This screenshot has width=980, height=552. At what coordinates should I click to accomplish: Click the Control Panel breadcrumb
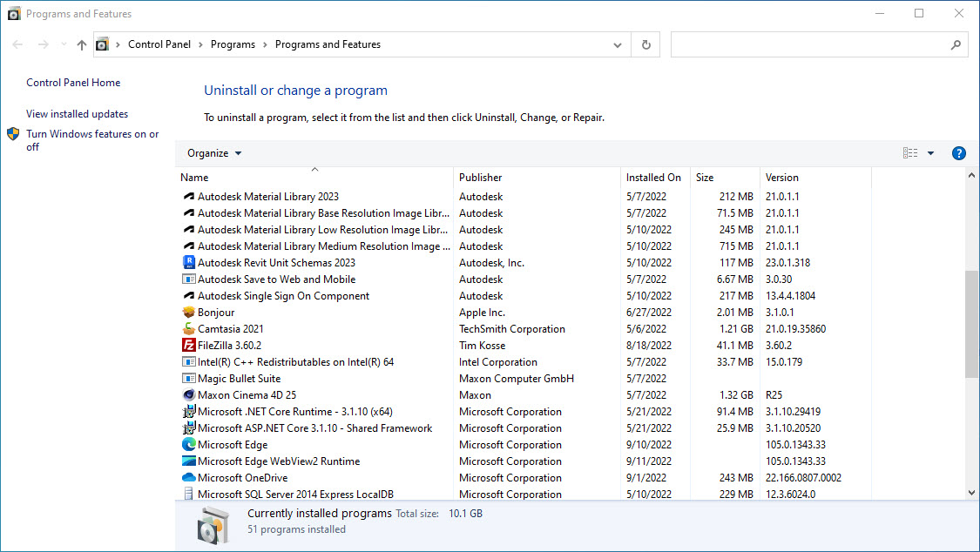click(x=159, y=44)
